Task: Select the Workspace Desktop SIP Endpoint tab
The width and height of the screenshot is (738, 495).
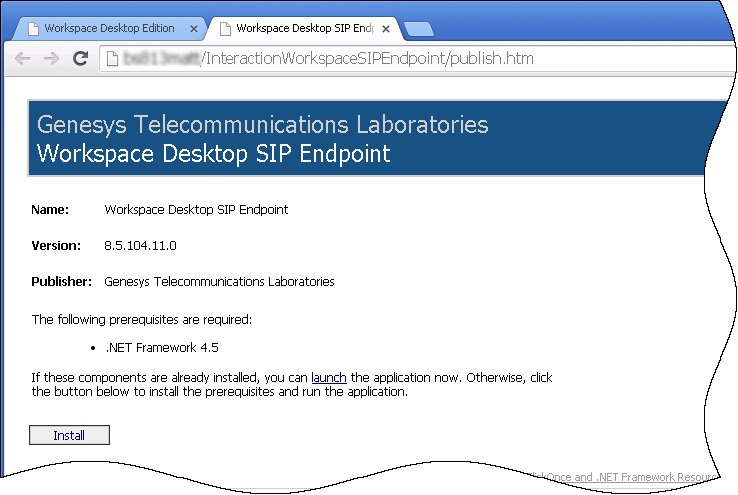Action: [x=304, y=28]
